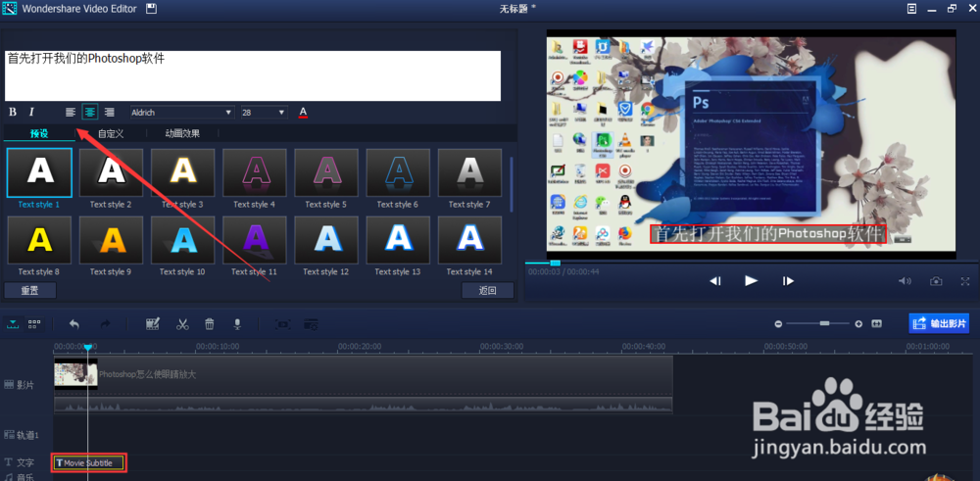Image resolution: width=980 pixels, height=481 pixels.
Task: Click the timeline zoom slider
Action: (818, 323)
